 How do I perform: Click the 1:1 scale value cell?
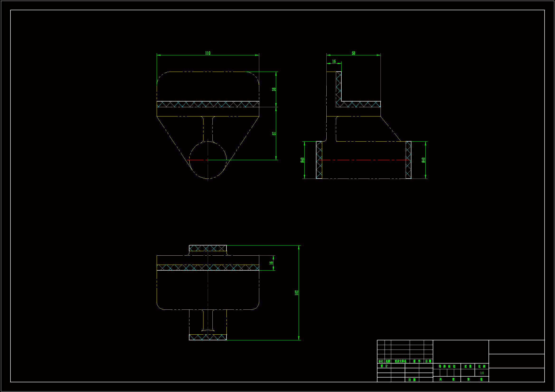tap(482, 373)
